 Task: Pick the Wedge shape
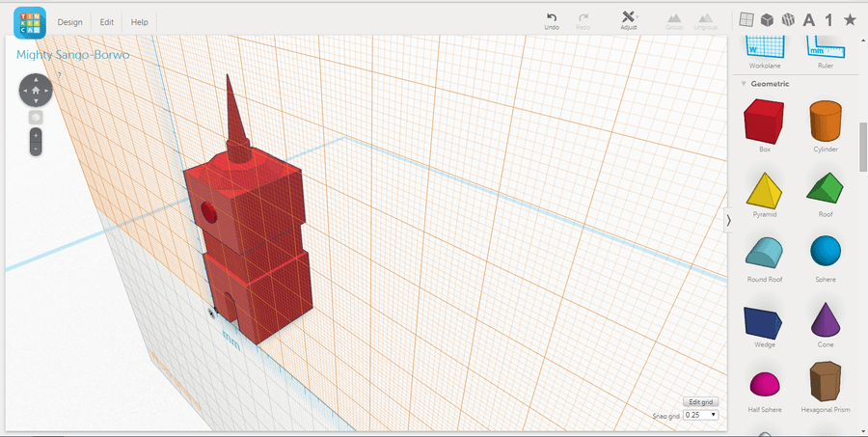pyautogui.click(x=764, y=319)
